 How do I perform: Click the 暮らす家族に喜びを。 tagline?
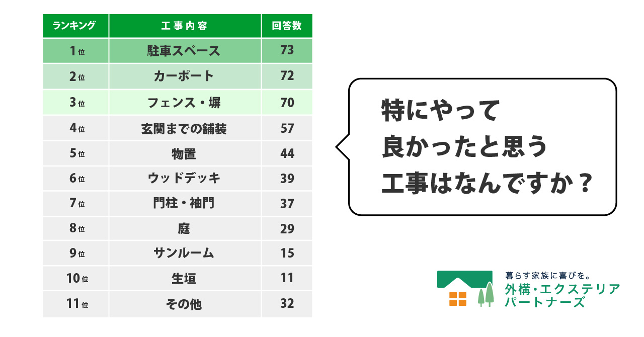pyautogui.click(x=547, y=276)
